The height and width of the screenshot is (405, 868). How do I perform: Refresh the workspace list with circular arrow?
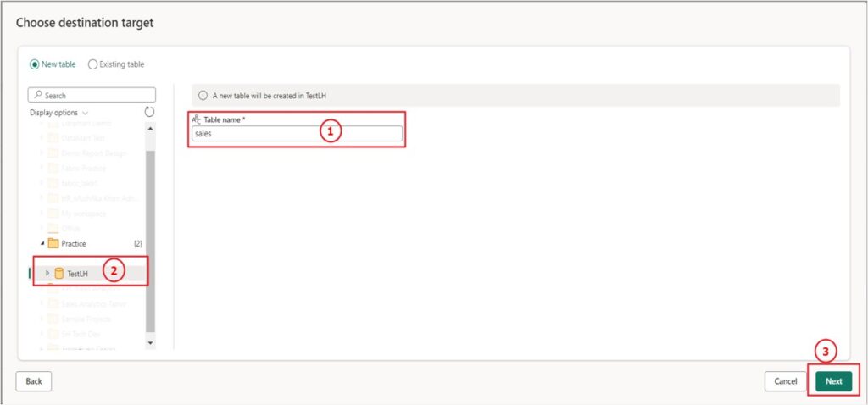[x=149, y=112]
